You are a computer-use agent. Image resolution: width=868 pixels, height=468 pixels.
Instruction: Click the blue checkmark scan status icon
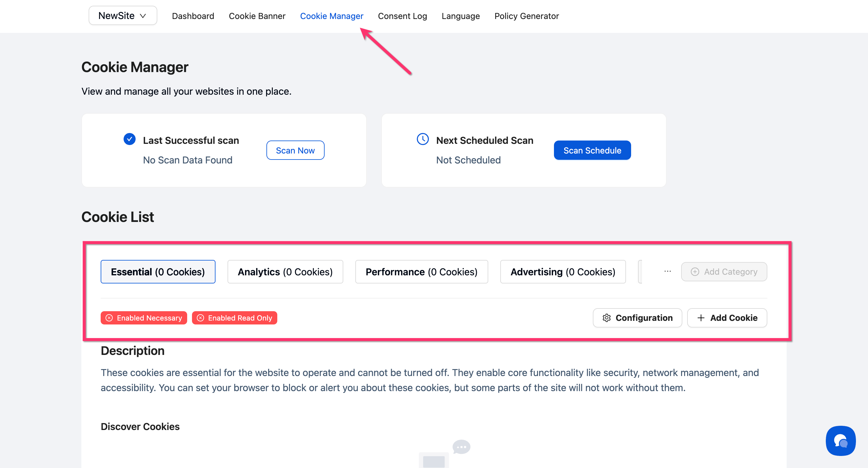(129, 139)
